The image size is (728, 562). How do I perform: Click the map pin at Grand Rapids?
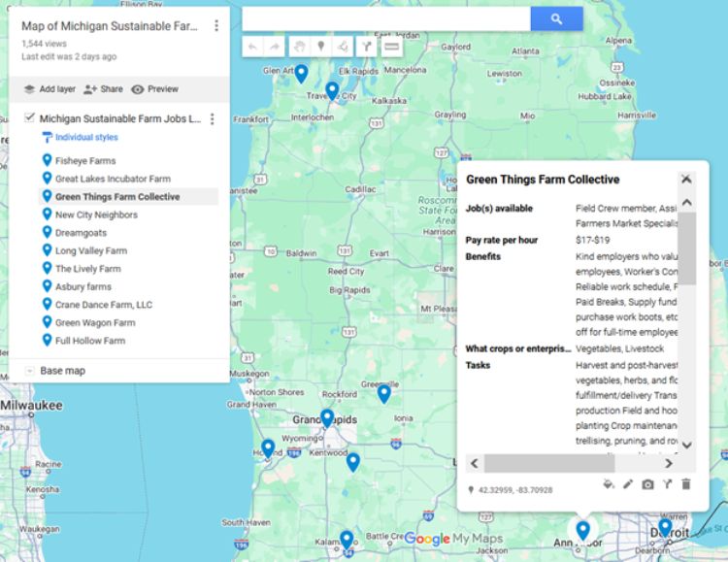coord(327,418)
